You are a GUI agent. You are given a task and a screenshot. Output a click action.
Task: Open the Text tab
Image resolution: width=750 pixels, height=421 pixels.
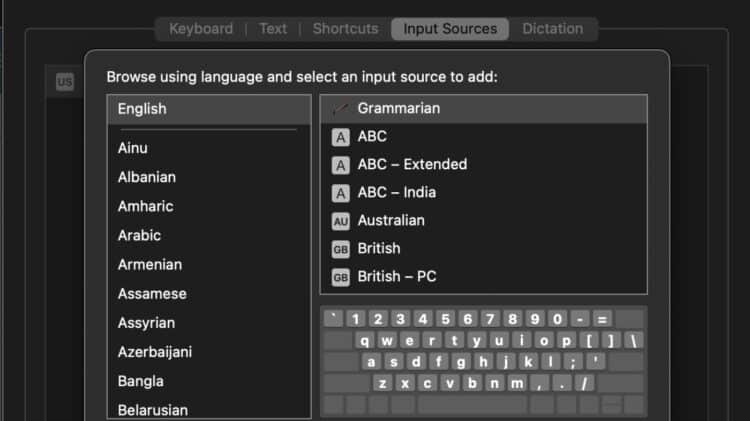point(273,29)
